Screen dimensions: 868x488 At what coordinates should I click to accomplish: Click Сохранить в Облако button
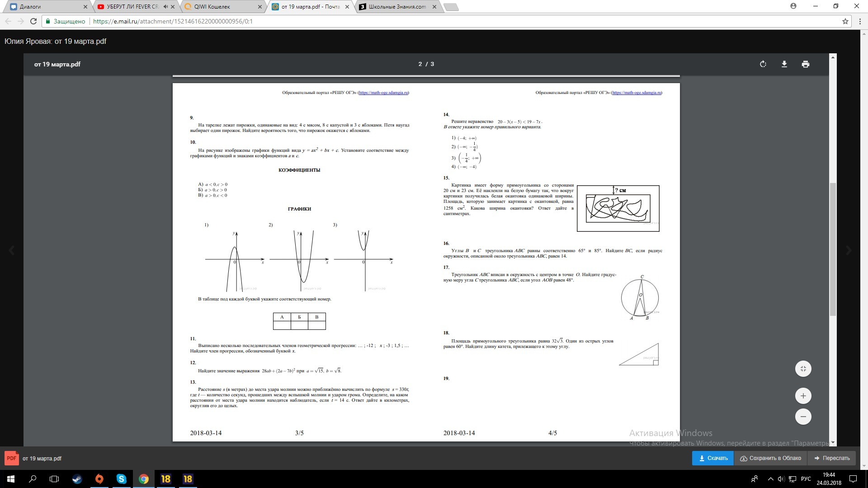pyautogui.click(x=770, y=458)
